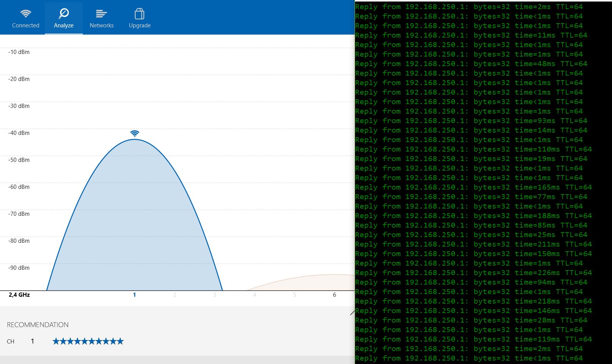This screenshot has width=612, height=364.
Task: Click the star rating for channel 1
Action: [x=88, y=341]
